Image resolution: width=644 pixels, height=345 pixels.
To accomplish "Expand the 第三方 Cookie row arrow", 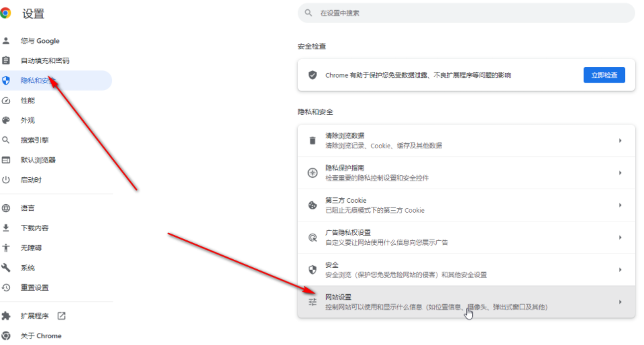I will 620,205.
